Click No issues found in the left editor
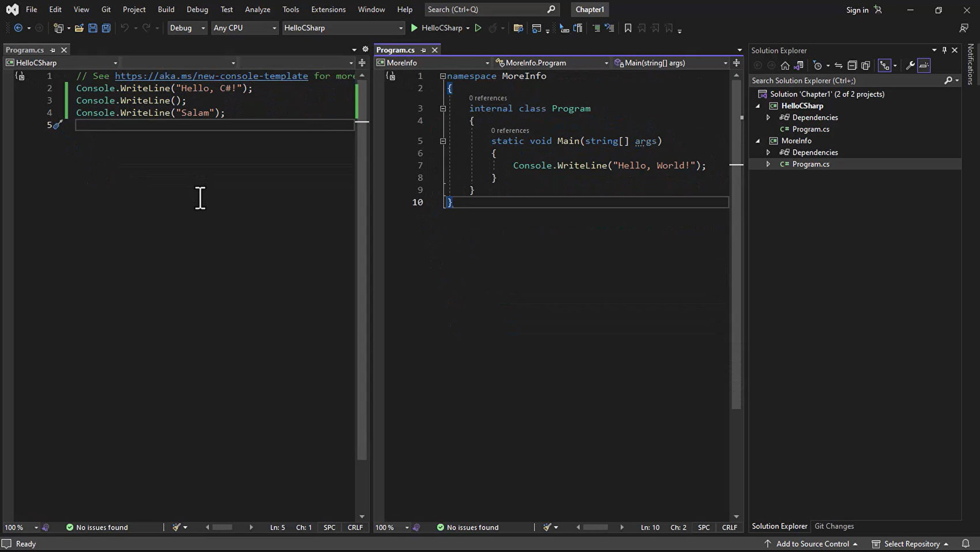Screen dimensions: 980x552 (x=97, y=527)
